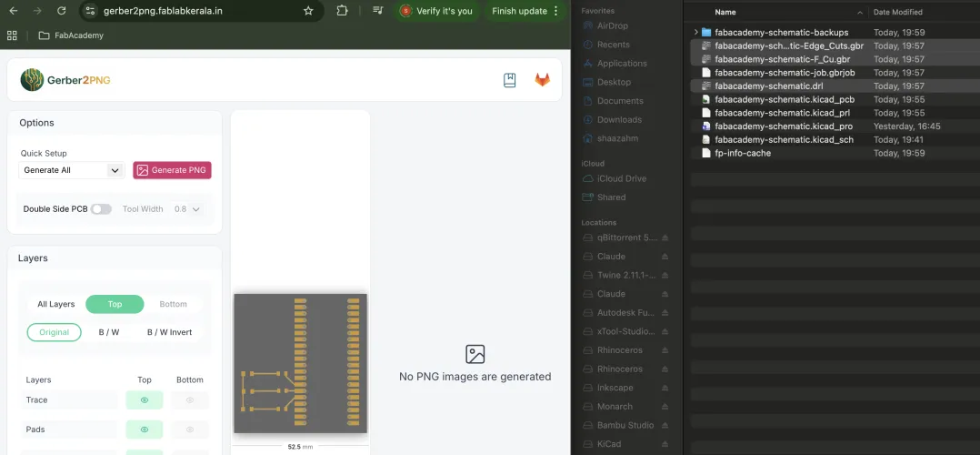Eject the Inkscape volume in Finder sidebar
The image size is (980, 455).
pos(665,388)
